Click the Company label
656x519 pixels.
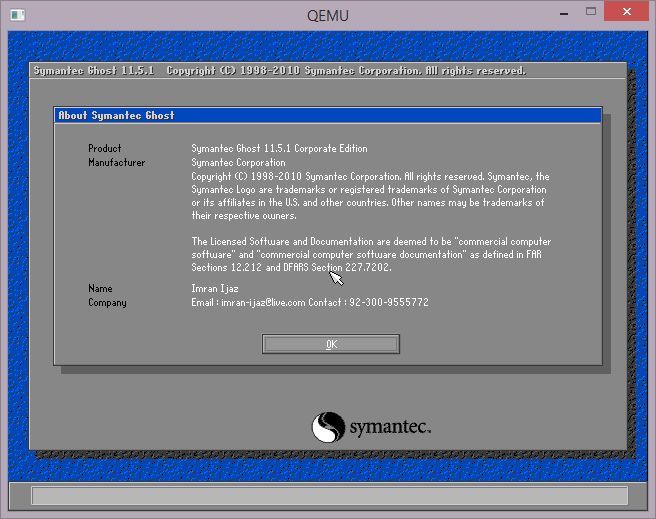(x=107, y=303)
